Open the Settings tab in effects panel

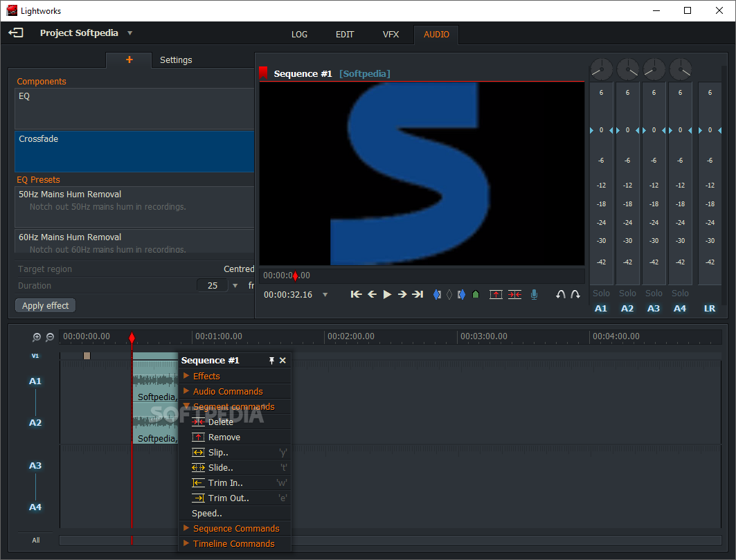[x=176, y=60]
